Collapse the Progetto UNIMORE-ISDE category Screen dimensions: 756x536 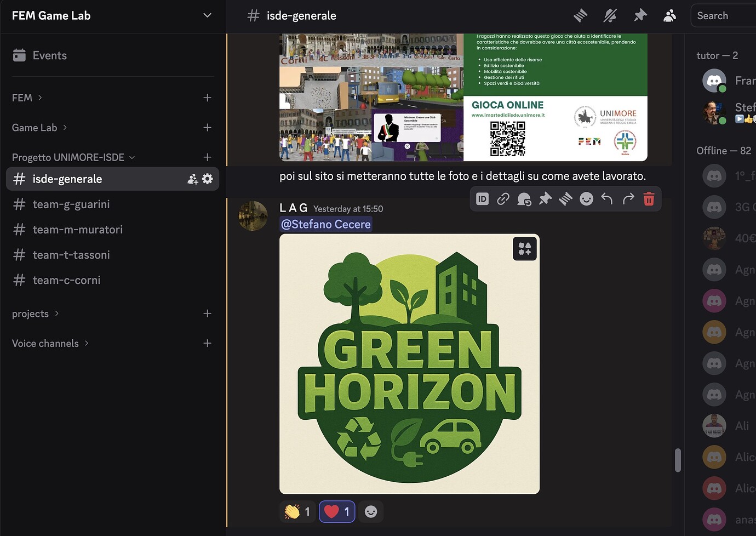pos(73,157)
